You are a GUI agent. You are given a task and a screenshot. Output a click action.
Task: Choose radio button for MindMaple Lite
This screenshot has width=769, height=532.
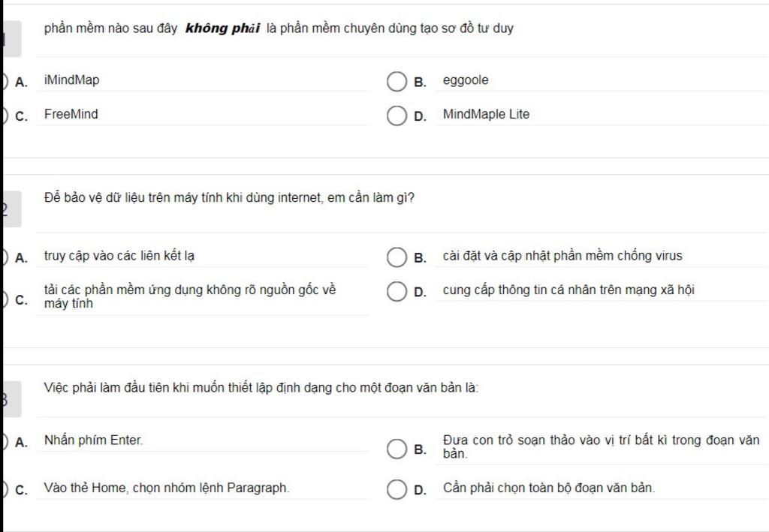coord(397,116)
